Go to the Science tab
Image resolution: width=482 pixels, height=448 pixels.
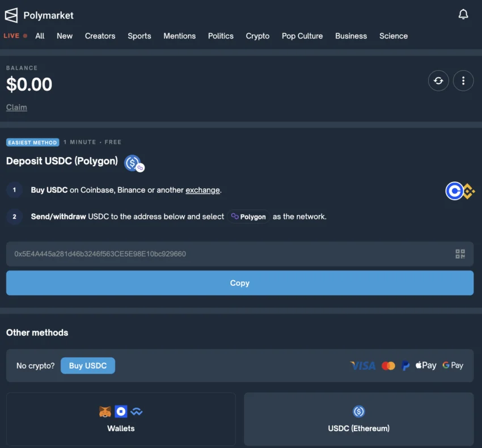394,36
